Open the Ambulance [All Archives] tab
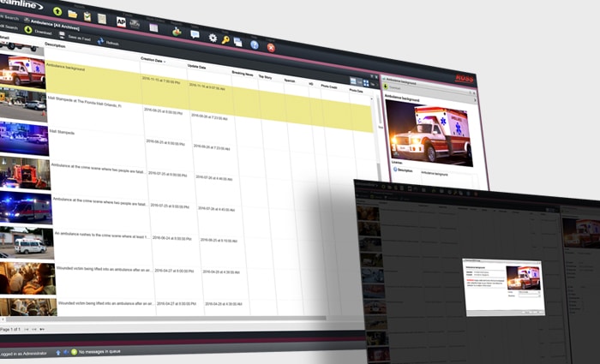This screenshot has height=364, width=600. (52, 24)
